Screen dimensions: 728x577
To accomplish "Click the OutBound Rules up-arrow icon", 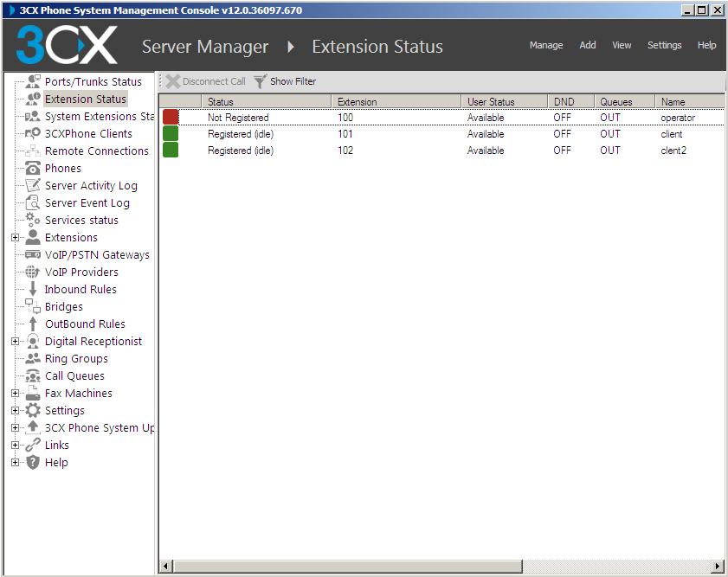I will tap(33, 324).
